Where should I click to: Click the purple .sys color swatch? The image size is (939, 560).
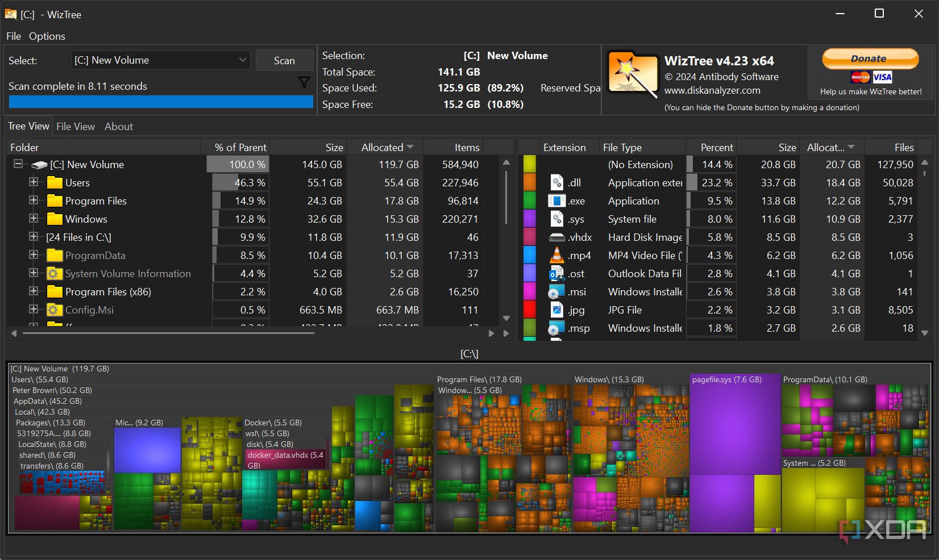(x=530, y=219)
